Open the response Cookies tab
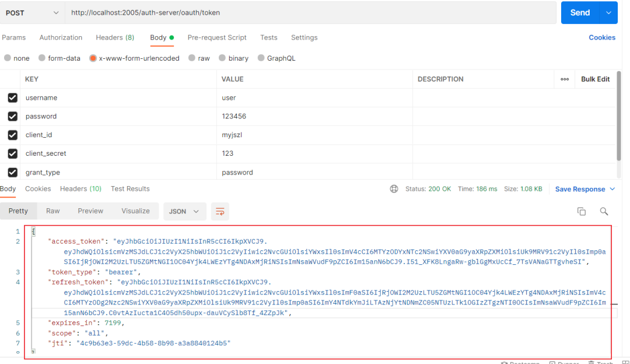 tap(38, 189)
